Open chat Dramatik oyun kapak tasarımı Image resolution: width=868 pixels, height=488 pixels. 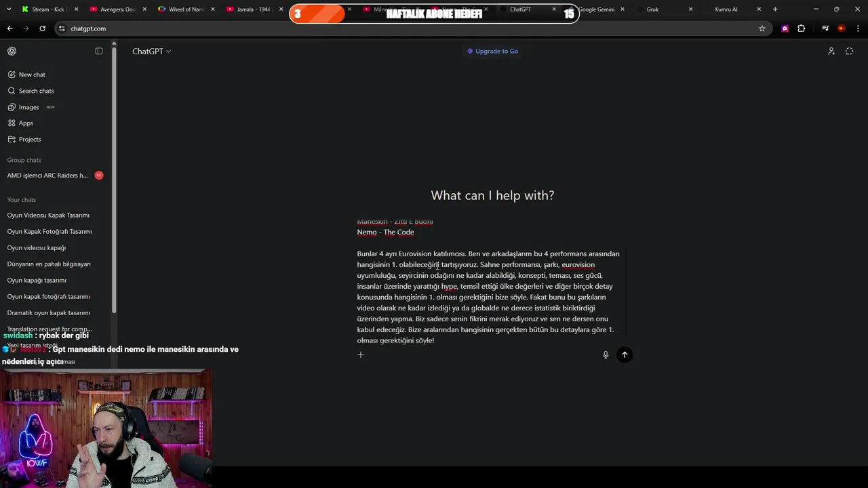click(x=49, y=313)
